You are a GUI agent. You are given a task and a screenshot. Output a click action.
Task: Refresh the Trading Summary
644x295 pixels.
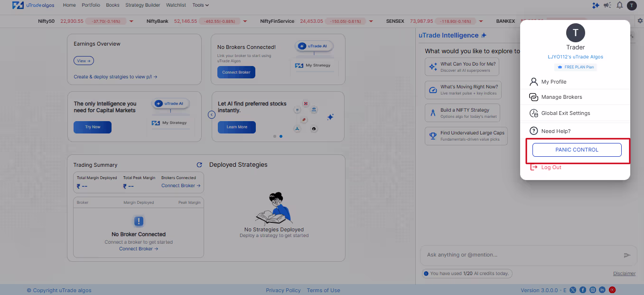point(199,165)
